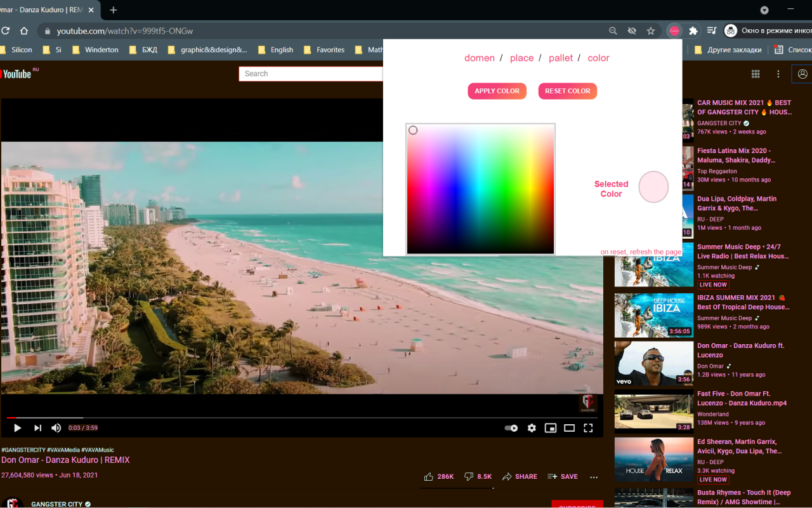Toggle autoplay switch in the player
Viewport: 812px width, 508px height.
coord(511,428)
